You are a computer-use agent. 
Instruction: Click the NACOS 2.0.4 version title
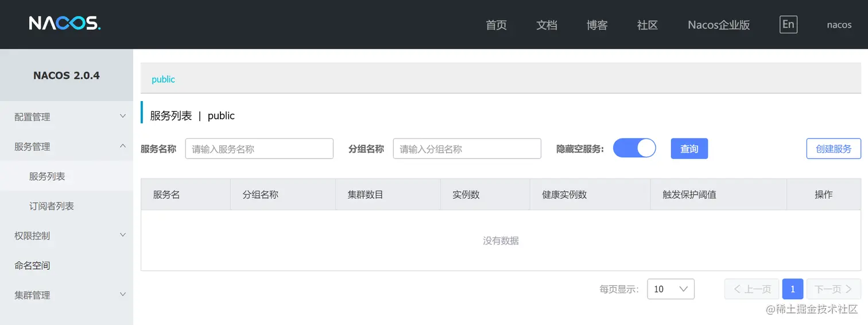(67, 76)
